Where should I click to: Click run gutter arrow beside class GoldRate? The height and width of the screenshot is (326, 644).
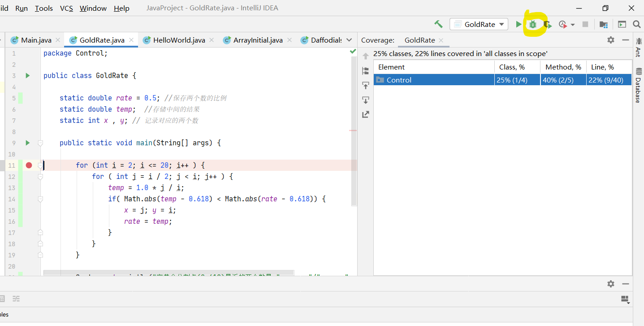point(28,76)
